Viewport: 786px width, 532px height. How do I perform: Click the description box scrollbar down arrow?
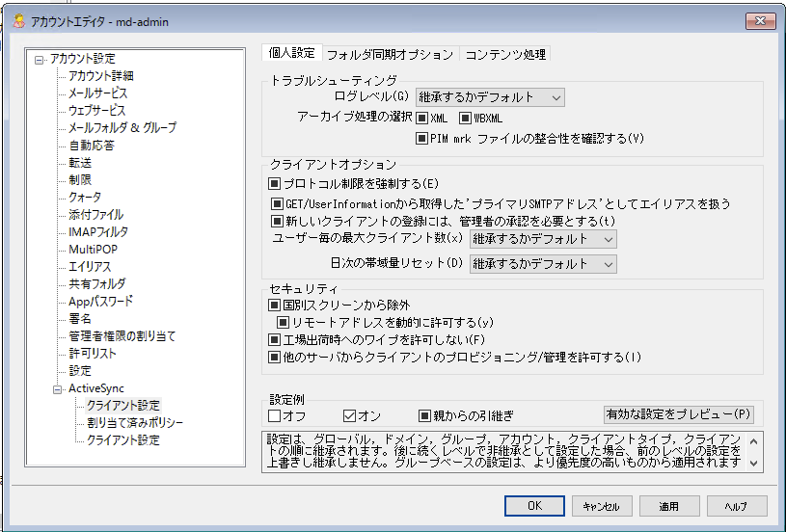tap(755, 465)
